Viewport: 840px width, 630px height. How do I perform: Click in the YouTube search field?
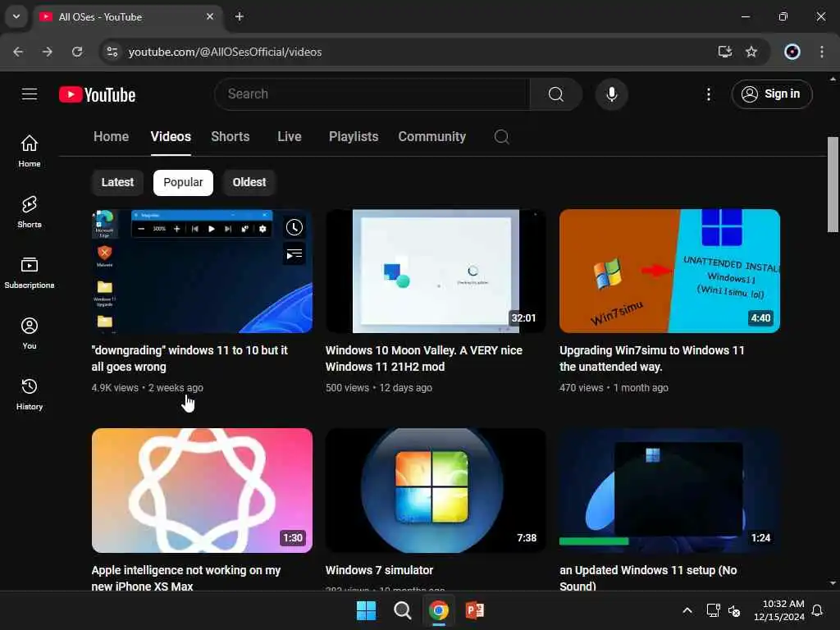pyautogui.click(x=372, y=94)
